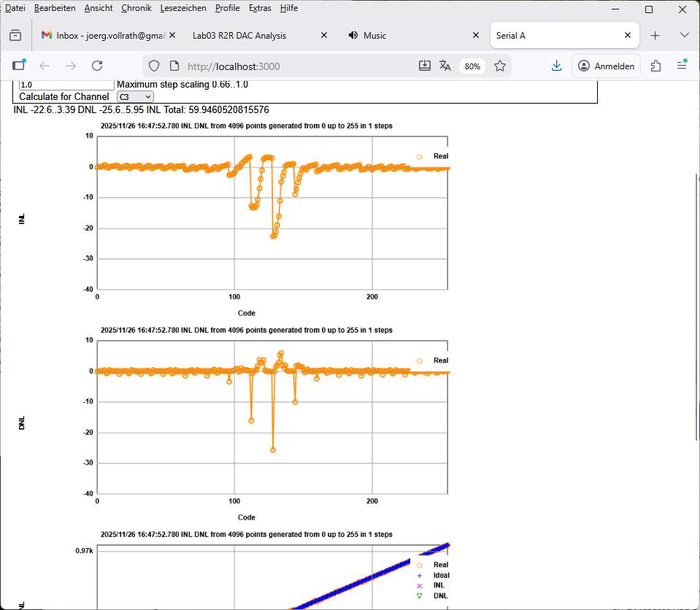Open the Firefox hamburger application menu
The image size is (700, 610).
tap(682, 66)
